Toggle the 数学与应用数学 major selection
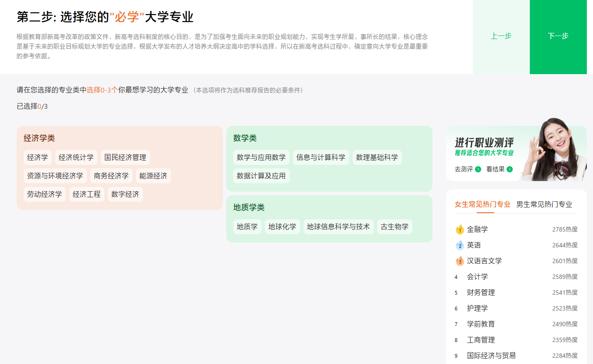 261,157
